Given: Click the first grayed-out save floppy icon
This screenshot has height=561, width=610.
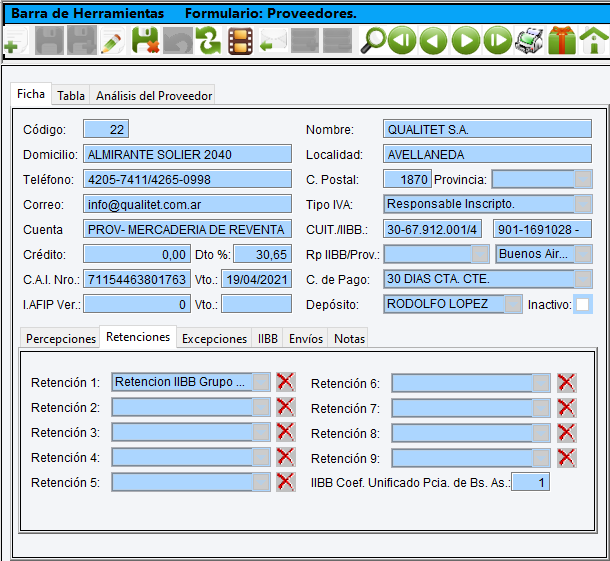Looking at the screenshot, I should click(x=49, y=41).
